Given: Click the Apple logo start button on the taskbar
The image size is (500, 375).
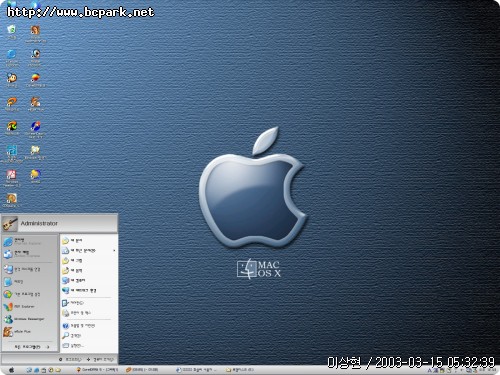Looking at the screenshot, I should click(12, 370).
